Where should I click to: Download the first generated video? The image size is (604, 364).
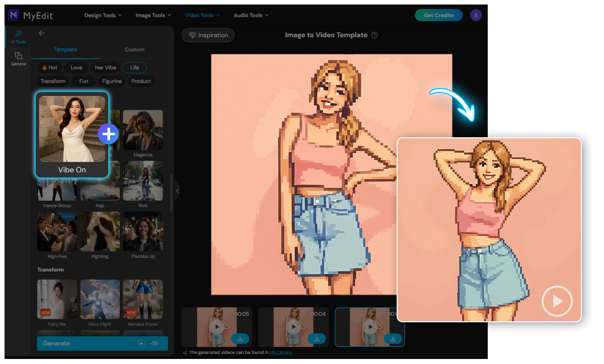point(240,339)
